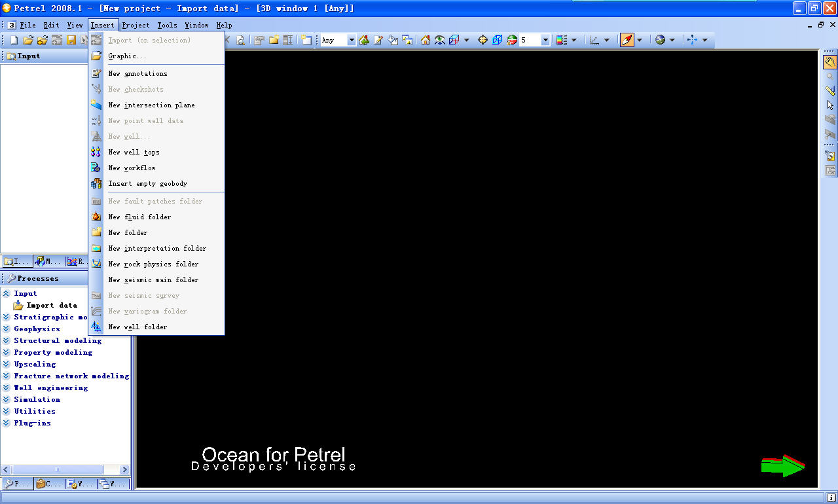The width and height of the screenshot is (838, 504).
Task: Expand the Structural modeling group
Action: pyautogui.click(x=6, y=341)
